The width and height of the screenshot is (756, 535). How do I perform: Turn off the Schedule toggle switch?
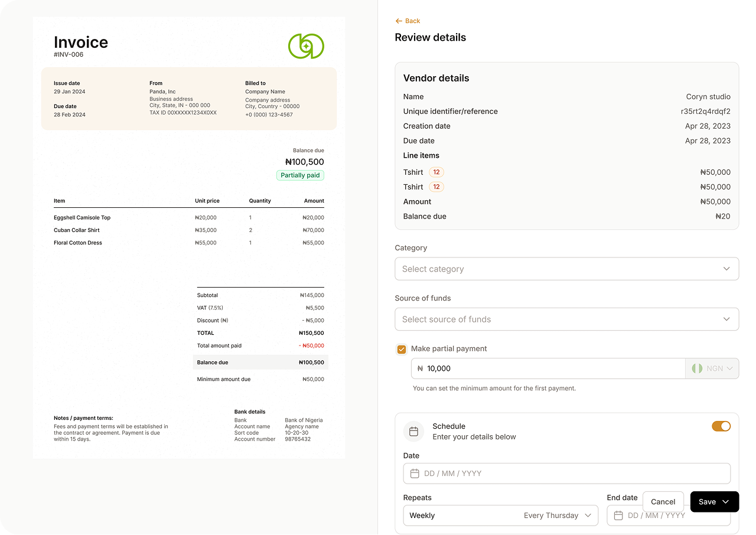pyautogui.click(x=721, y=426)
